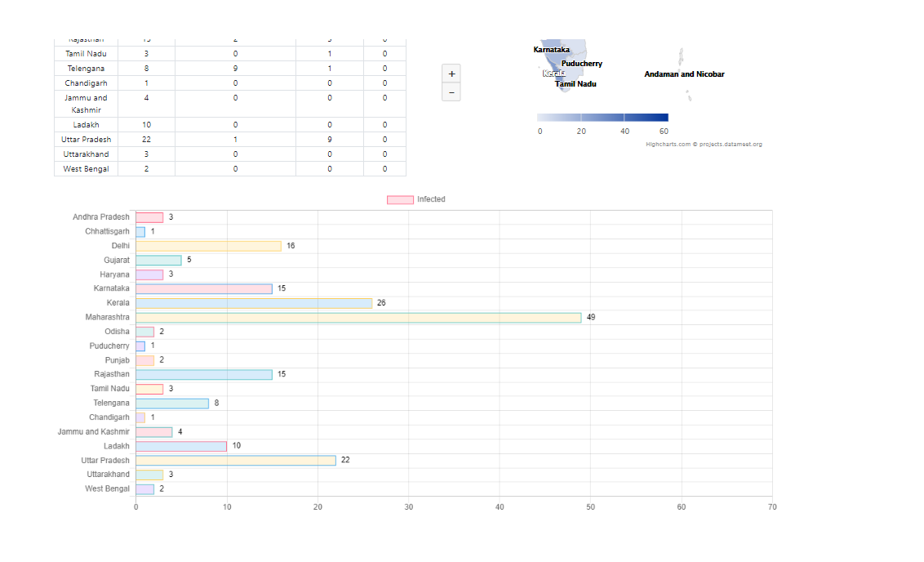Click the Rajasthan bar showing 15
924x562 pixels.
click(204, 374)
